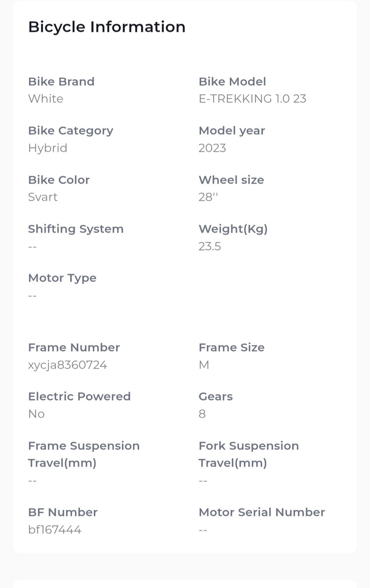Select the BF number bf167444
Image resolution: width=370 pixels, height=588 pixels.
55,529
